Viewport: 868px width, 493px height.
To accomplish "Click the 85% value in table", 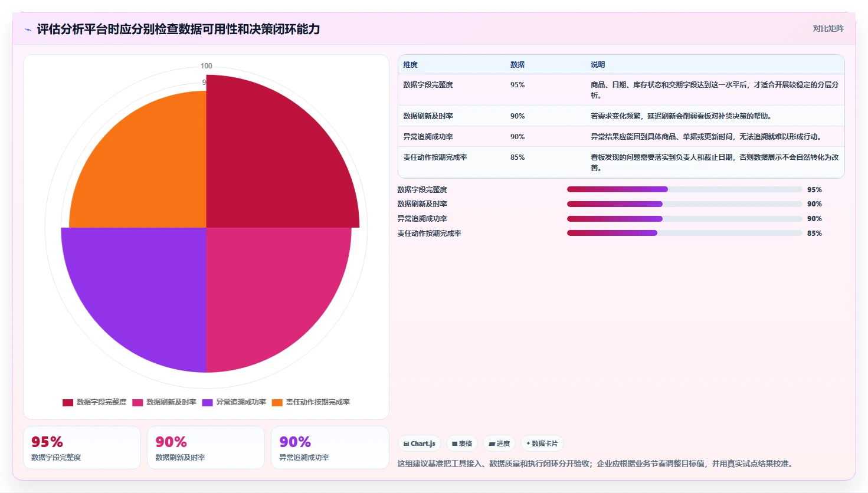I will point(517,157).
